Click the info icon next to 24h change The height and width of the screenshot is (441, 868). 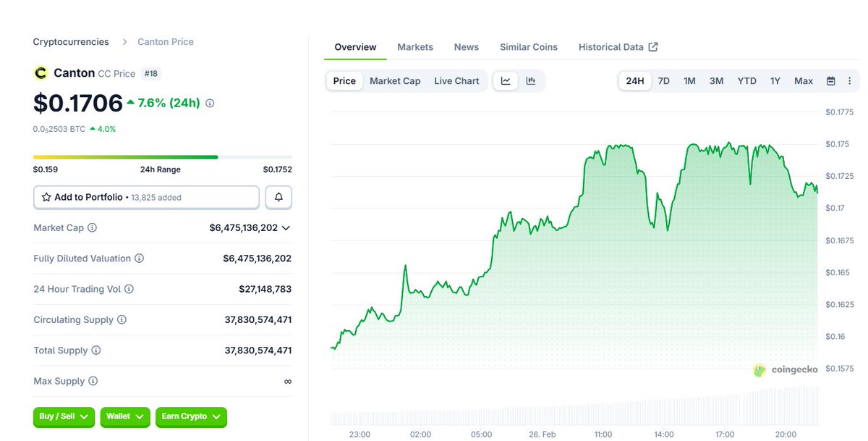pyautogui.click(x=210, y=104)
